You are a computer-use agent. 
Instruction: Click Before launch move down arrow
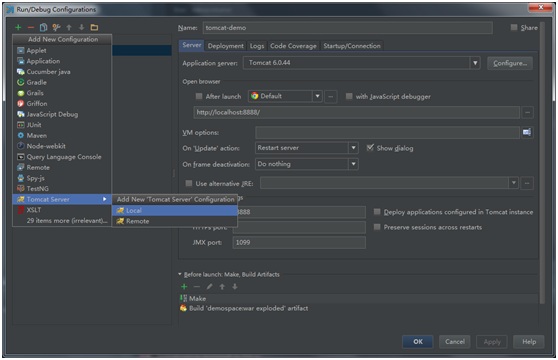pyautogui.click(x=235, y=286)
